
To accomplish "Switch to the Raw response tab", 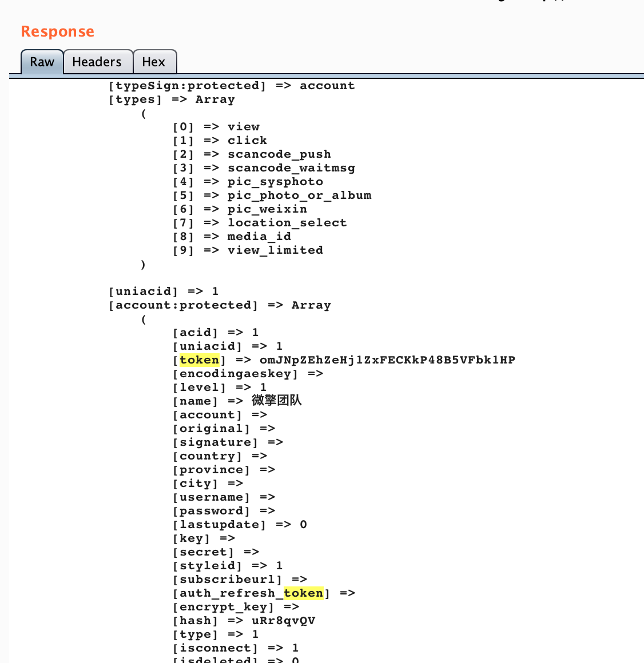I will pyautogui.click(x=42, y=62).
